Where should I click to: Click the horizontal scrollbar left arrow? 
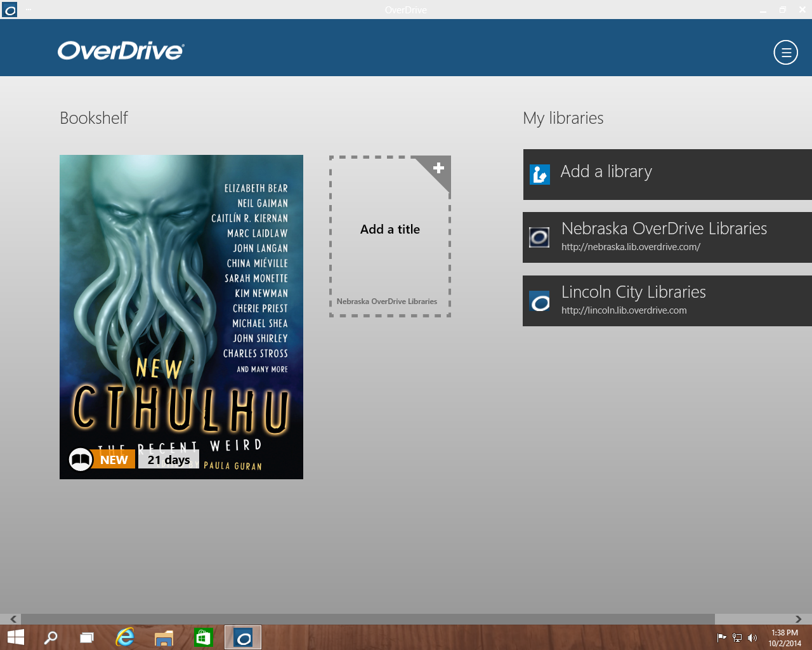tap(13, 619)
